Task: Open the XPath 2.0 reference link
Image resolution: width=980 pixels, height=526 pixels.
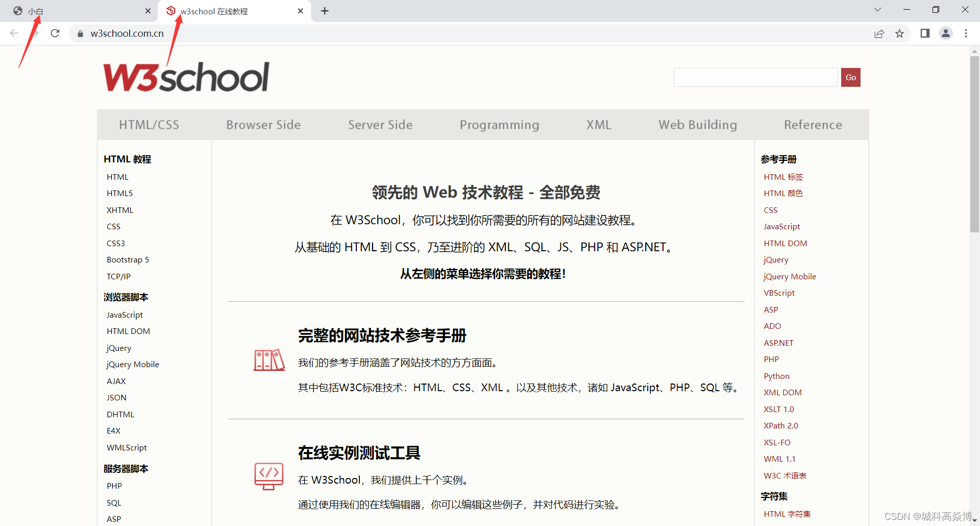Action: click(x=780, y=425)
